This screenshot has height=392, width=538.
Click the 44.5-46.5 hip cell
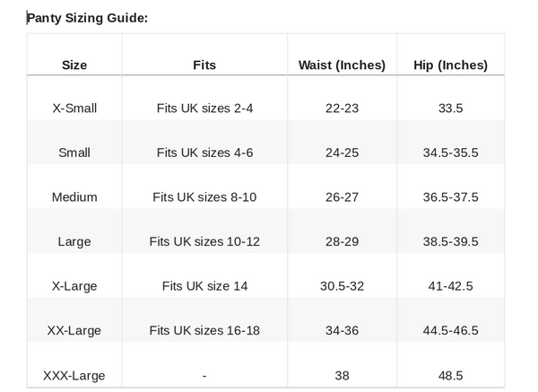(450, 330)
